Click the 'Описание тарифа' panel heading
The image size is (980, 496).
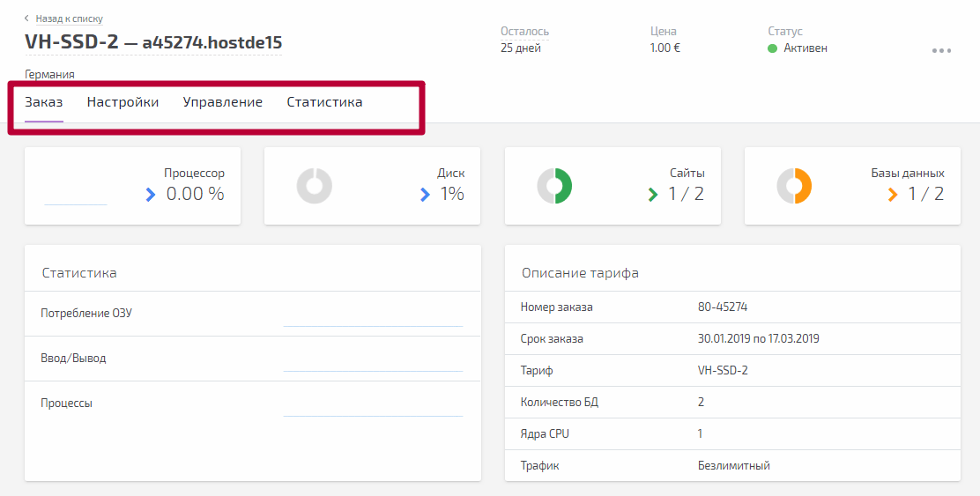pyautogui.click(x=580, y=273)
